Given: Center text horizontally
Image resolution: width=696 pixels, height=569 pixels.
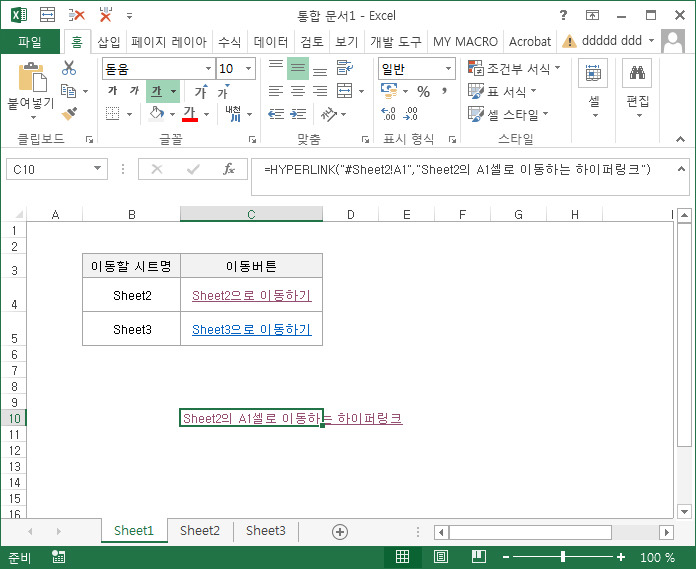Looking at the screenshot, I should (298, 91).
